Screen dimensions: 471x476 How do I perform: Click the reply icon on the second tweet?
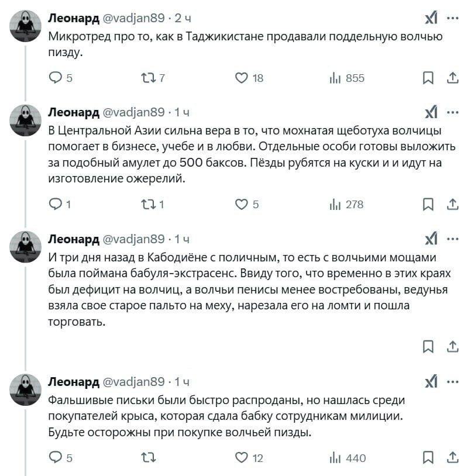tap(57, 205)
